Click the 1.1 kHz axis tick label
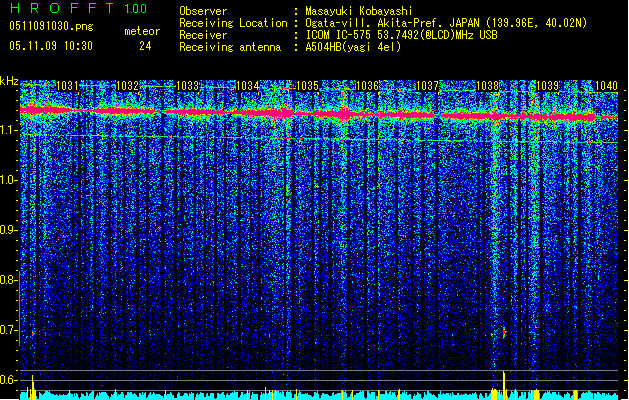Screen dimensions: 629x400 pos(9,130)
